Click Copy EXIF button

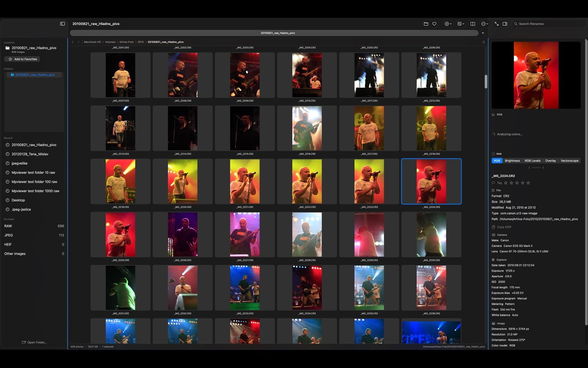[502, 227]
